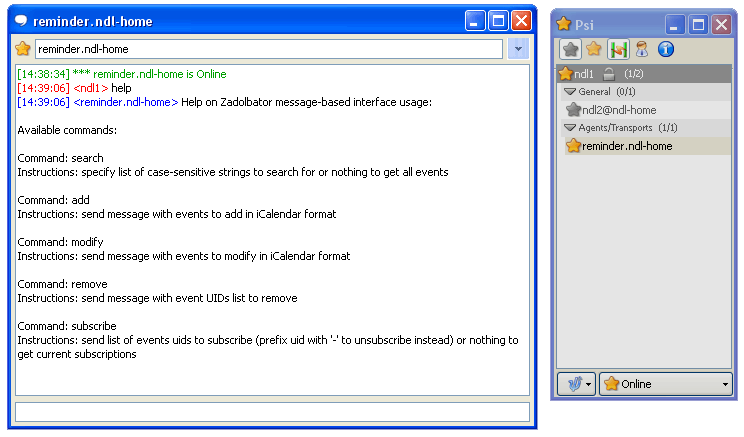The width and height of the screenshot is (744, 437).
Task: Collapse the Agents/Transports group
Action: click(570, 128)
